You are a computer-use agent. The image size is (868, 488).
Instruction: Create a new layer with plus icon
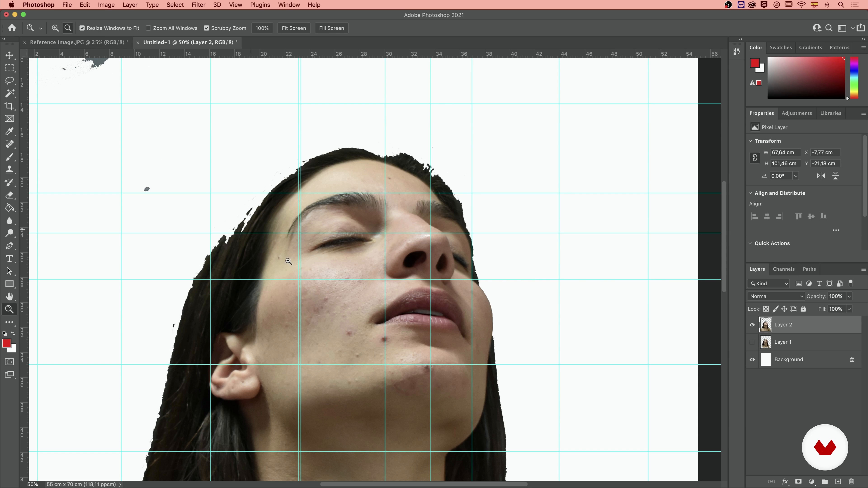[x=838, y=482]
